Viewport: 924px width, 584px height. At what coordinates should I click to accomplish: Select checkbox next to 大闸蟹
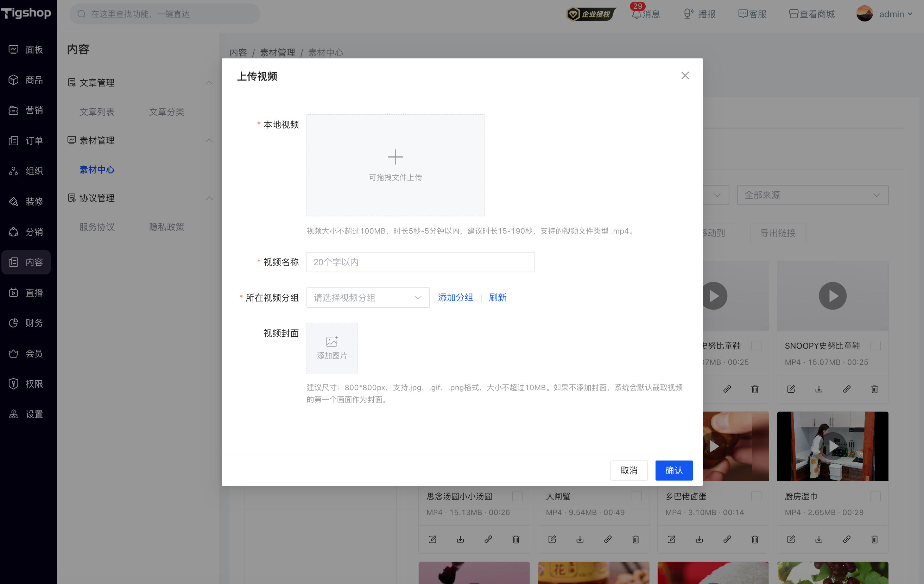[637, 496]
